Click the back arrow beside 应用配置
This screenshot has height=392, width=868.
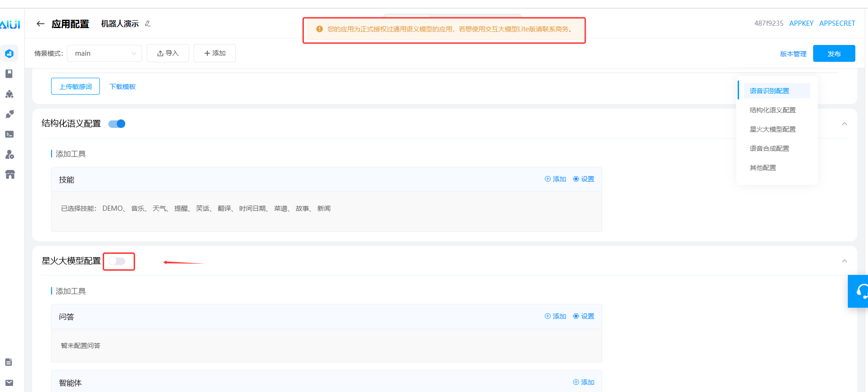[x=41, y=24]
